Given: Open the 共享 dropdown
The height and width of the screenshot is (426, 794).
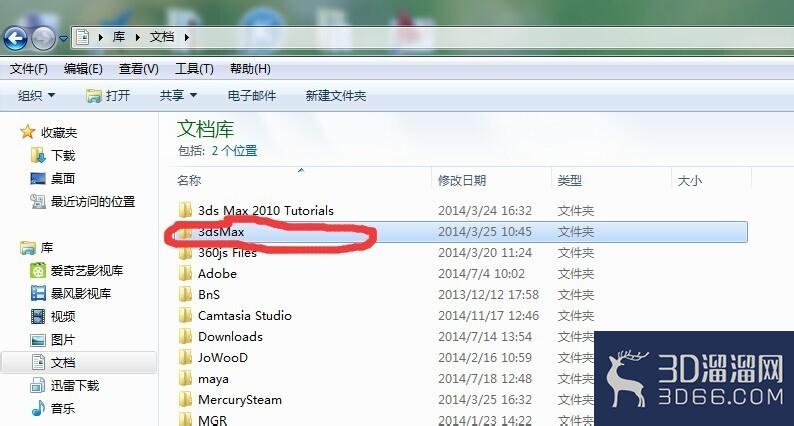Looking at the screenshot, I should (178, 95).
